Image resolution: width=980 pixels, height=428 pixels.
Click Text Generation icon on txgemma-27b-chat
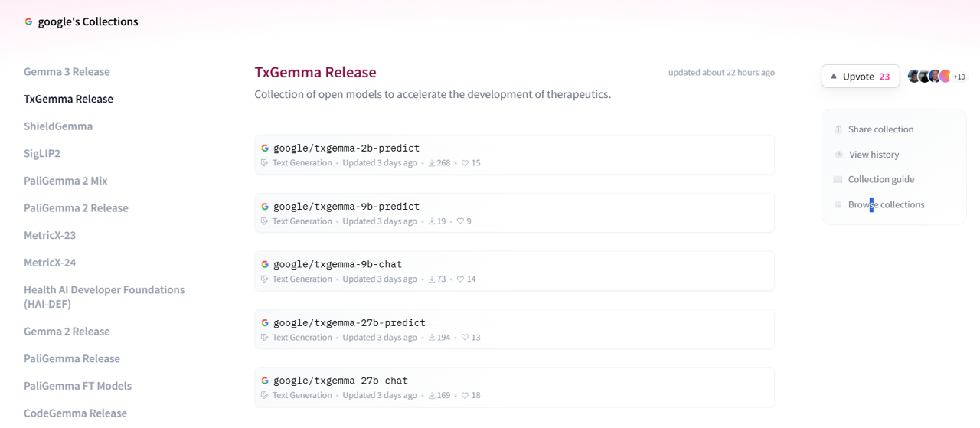(265, 396)
